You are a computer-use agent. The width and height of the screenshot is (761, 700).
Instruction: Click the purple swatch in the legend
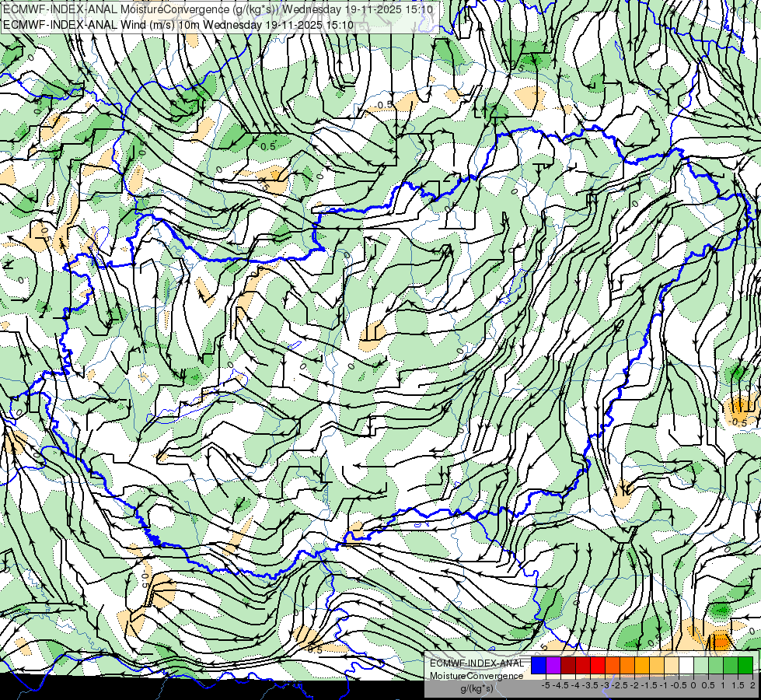[553, 666]
